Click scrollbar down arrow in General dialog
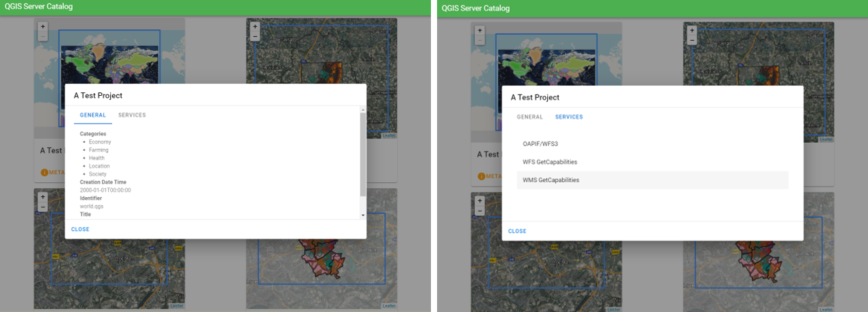Viewport: 868px width, 312px height. (362, 215)
